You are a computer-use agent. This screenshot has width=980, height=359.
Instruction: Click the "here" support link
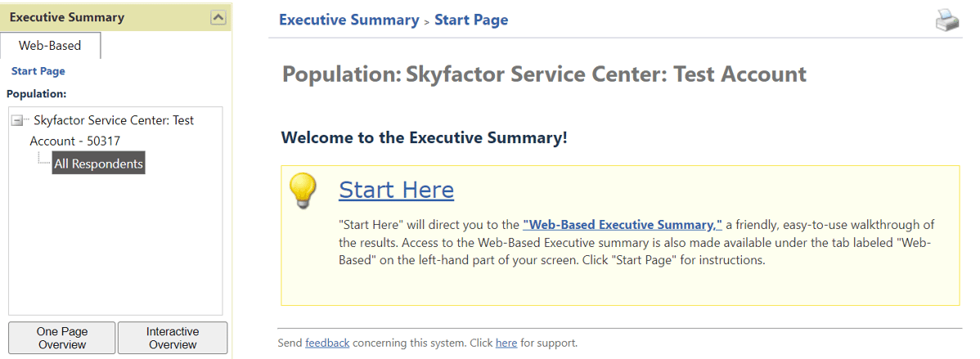[x=506, y=343]
